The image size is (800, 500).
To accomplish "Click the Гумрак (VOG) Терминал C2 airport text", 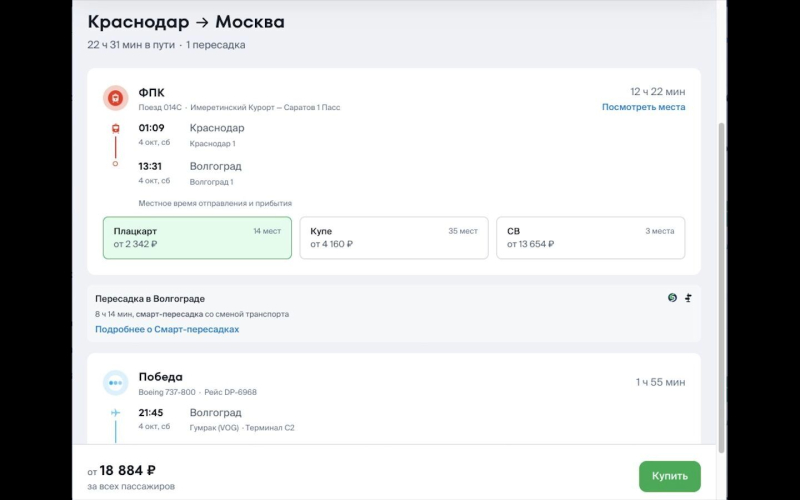I will [x=242, y=428].
